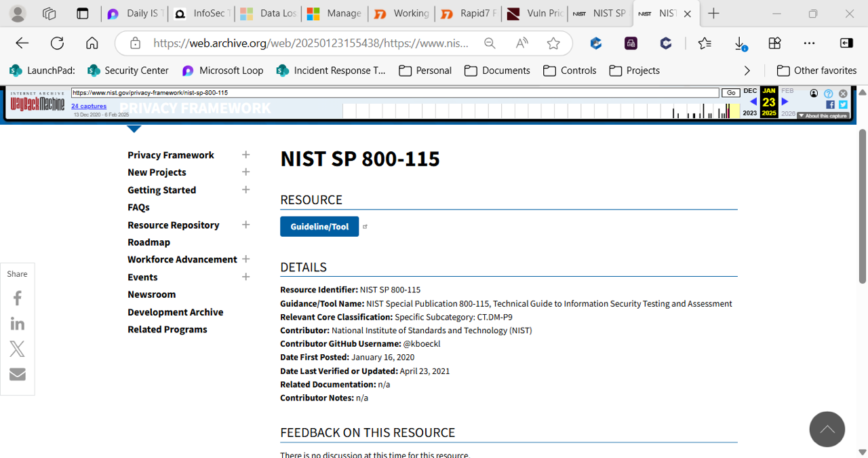
Task: Share this page on Facebook
Action: [x=18, y=298]
